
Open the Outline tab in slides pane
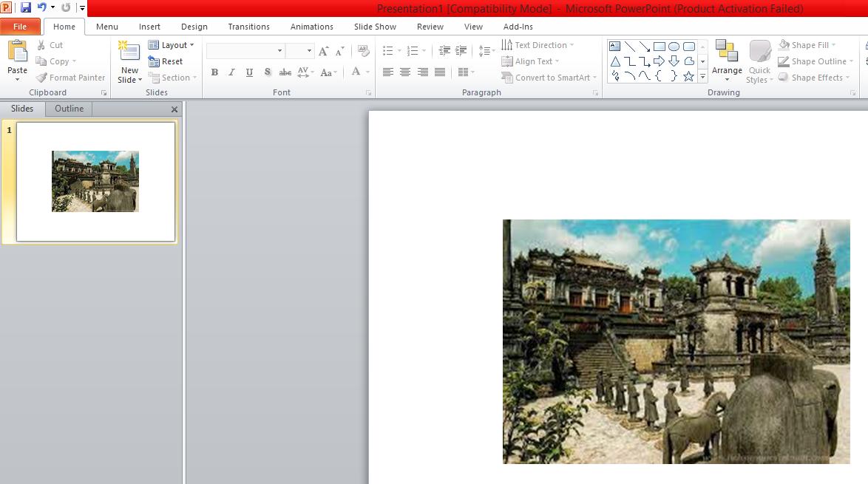68,108
